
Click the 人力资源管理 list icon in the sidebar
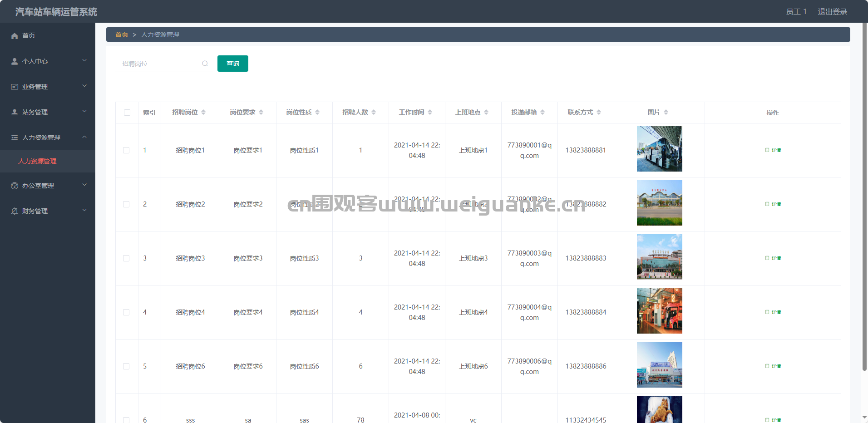tap(15, 138)
